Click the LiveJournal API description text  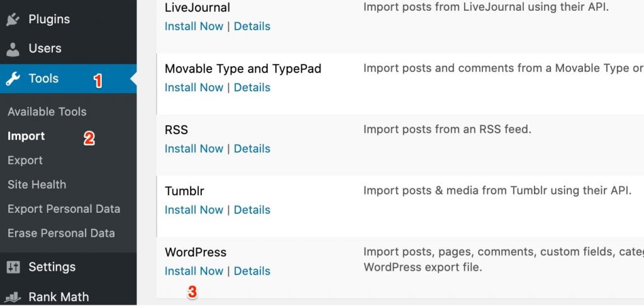pyautogui.click(x=486, y=8)
